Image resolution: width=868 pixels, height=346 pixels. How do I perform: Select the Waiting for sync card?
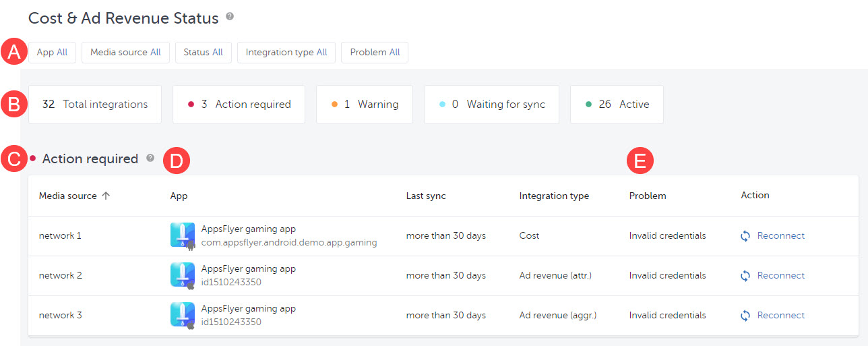(x=491, y=105)
